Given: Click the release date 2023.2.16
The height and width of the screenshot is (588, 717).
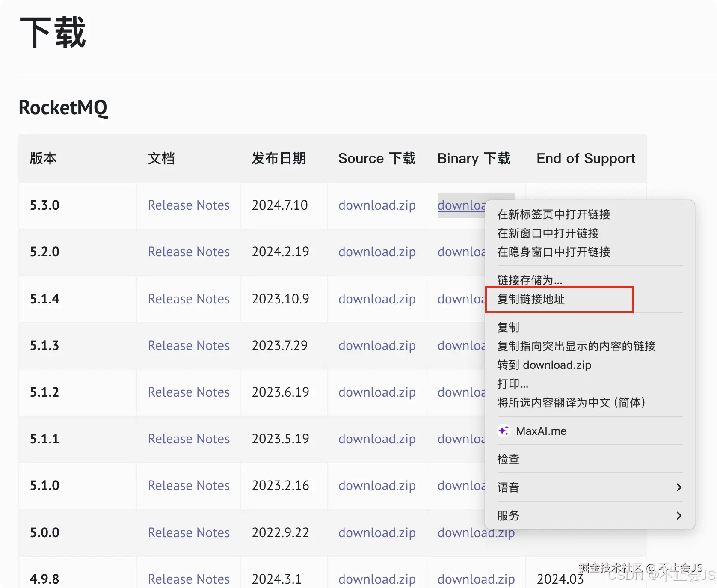Looking at the screenshot, I should 281,485.
